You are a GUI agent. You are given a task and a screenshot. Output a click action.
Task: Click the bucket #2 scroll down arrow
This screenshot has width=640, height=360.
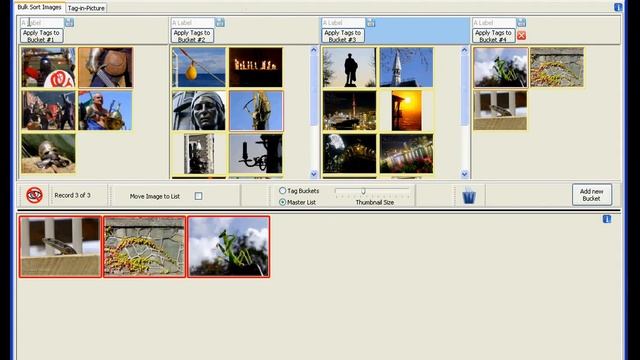click(313, 174)
